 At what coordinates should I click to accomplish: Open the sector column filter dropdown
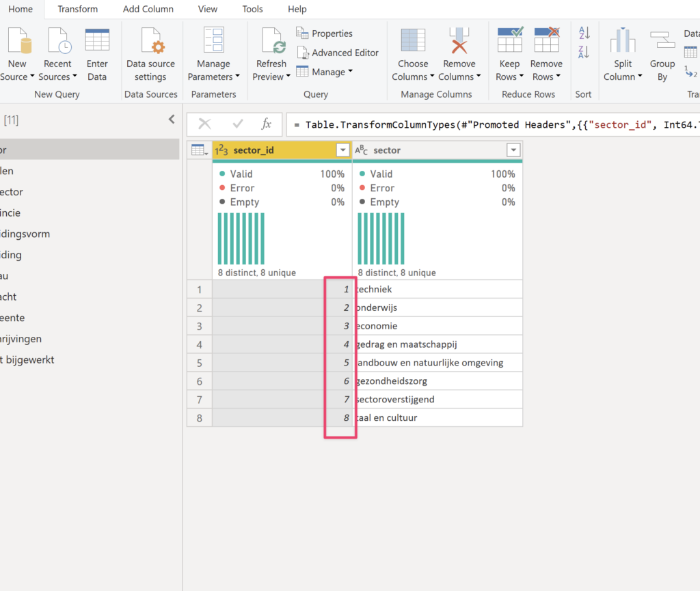pos(513,150)
